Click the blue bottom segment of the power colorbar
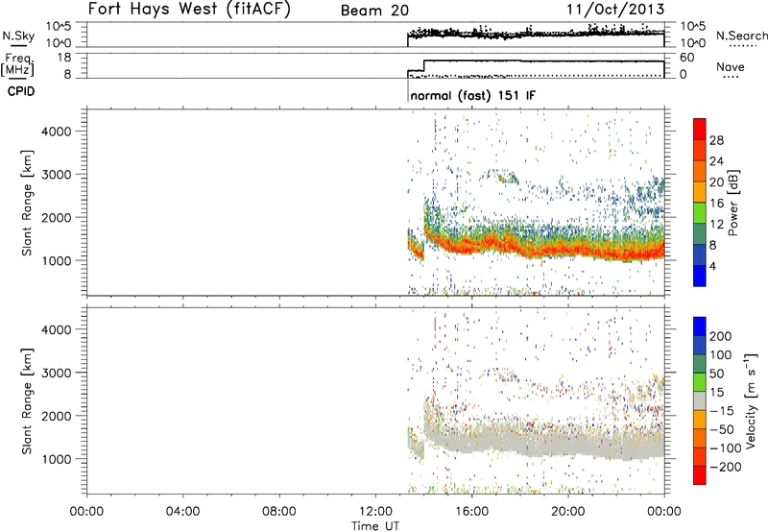 (700, 276)
